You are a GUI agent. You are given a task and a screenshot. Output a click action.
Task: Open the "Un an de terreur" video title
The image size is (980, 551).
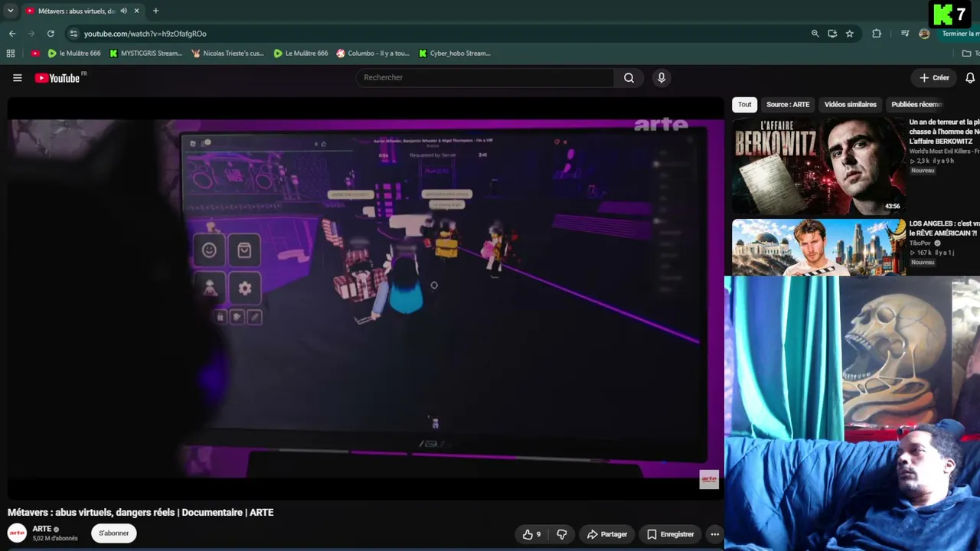[945, 132]
